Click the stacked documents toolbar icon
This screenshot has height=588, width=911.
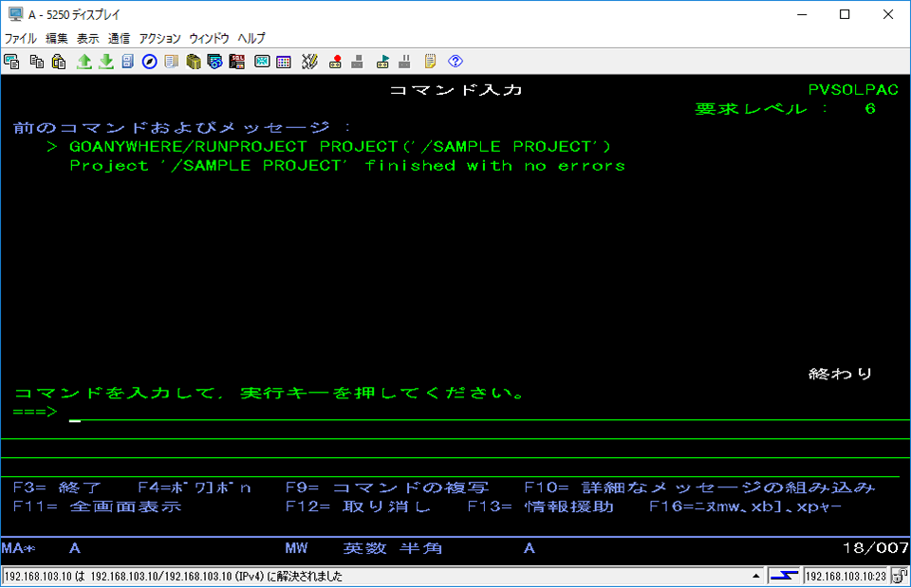[x=172, y=62]
